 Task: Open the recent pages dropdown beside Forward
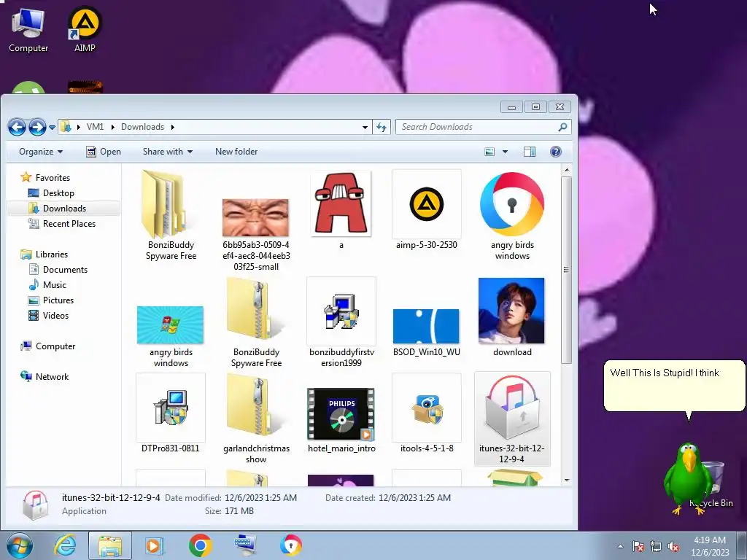52,128
